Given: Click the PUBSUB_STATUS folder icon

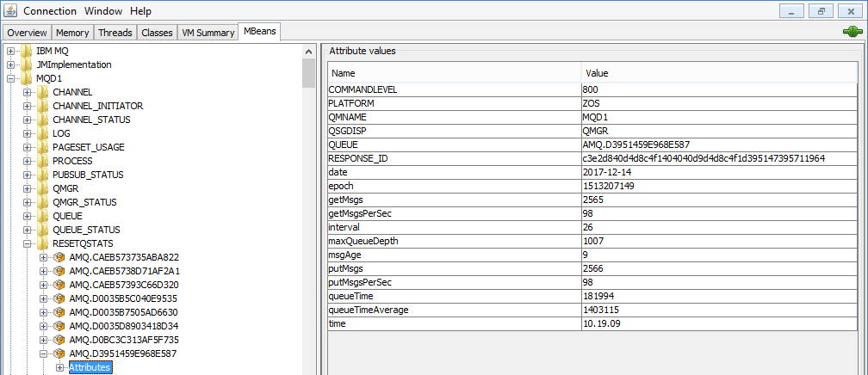Looking at the screenshot, I should point(43,175).
